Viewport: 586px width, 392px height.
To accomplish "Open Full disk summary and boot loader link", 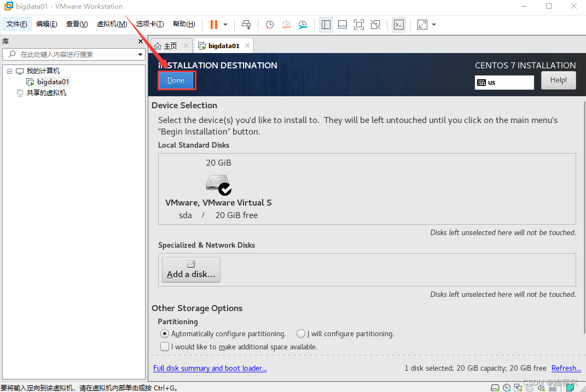I will coord(210,368).
